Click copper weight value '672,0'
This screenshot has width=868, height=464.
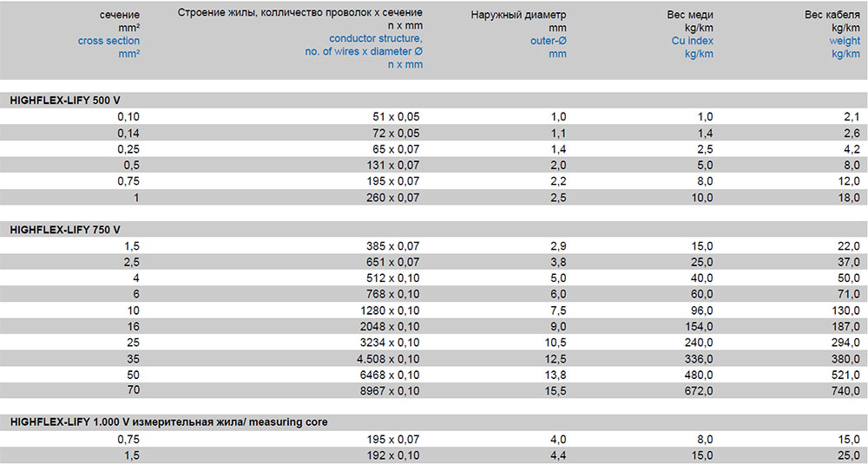pos(699,391)
